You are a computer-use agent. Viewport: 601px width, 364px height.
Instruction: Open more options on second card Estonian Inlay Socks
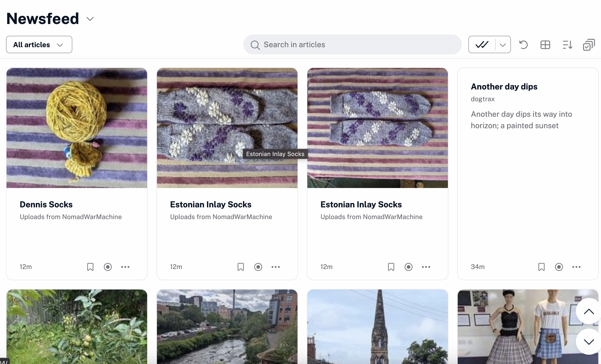pyautogui.click(x=276, y=267)
